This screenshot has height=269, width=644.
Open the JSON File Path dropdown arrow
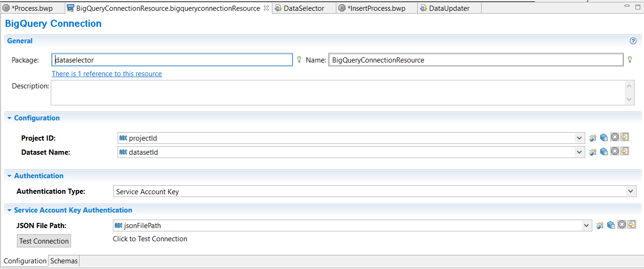(x=586, y=225)
